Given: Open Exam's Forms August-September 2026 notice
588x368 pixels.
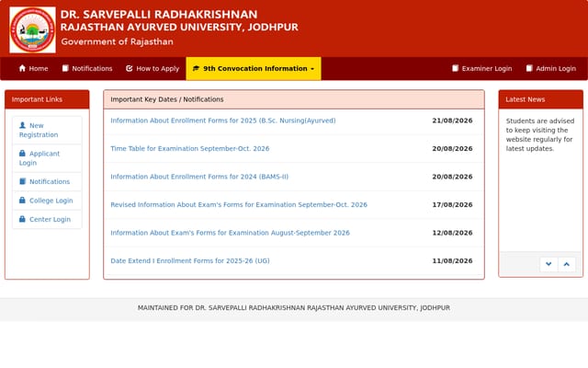Looking at the screenshot, I should click(x=230, y=233).
